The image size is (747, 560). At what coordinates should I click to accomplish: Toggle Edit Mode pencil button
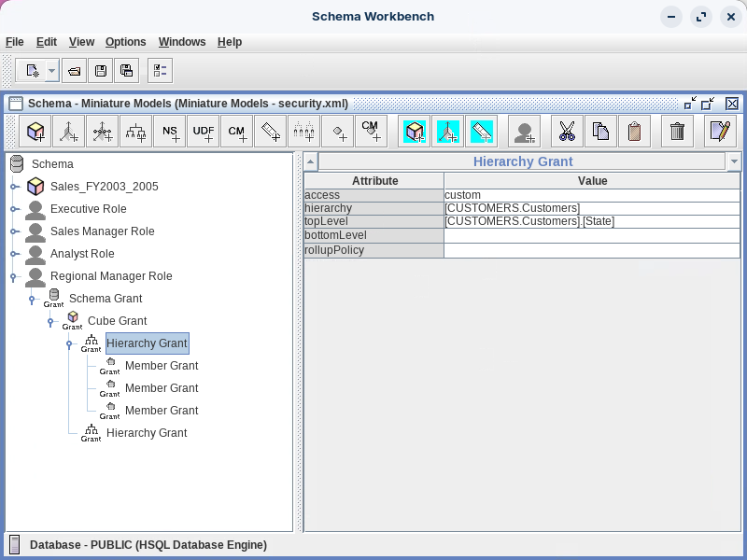(x=719, y=132)
